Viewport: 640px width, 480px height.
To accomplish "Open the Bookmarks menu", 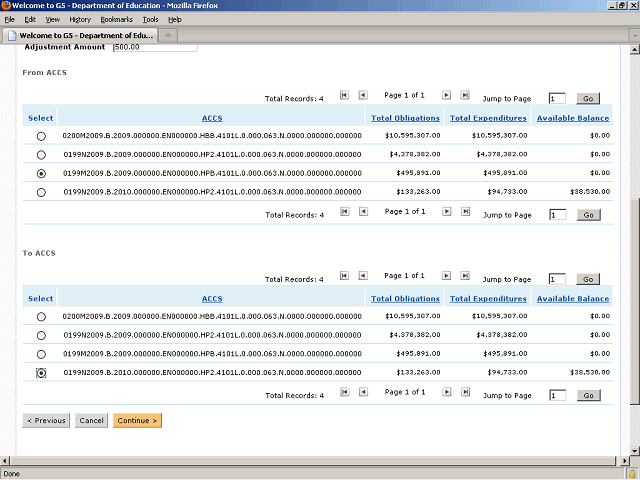I will 116,19.
